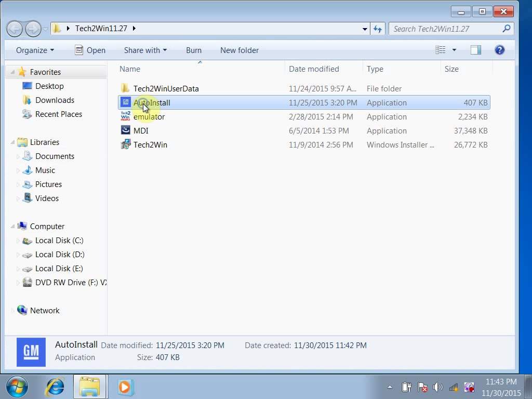This screenshot has height=399, width=532.
Task: Open Local Disk (E:)
Action: click(x=59, y=269)
